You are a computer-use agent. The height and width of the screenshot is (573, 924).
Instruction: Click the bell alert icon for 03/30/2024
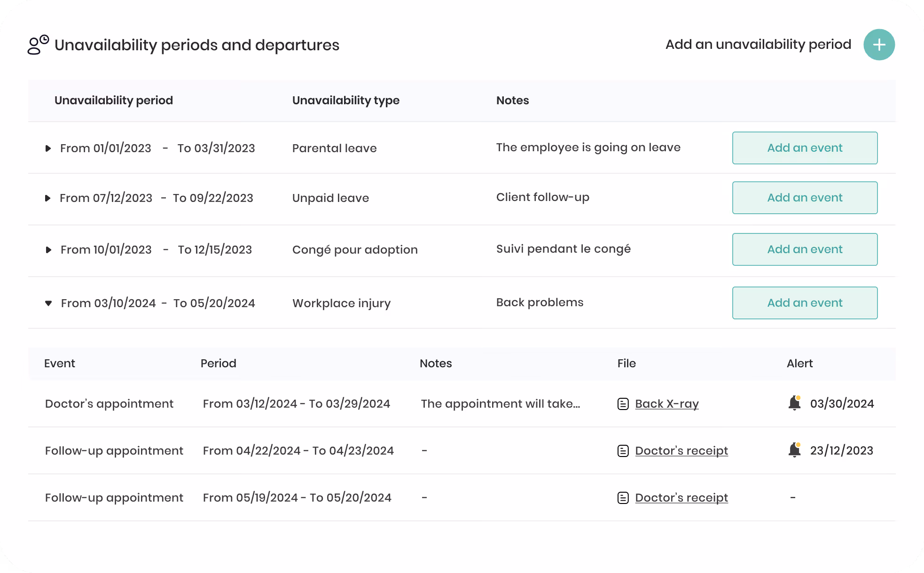(795, 403)
